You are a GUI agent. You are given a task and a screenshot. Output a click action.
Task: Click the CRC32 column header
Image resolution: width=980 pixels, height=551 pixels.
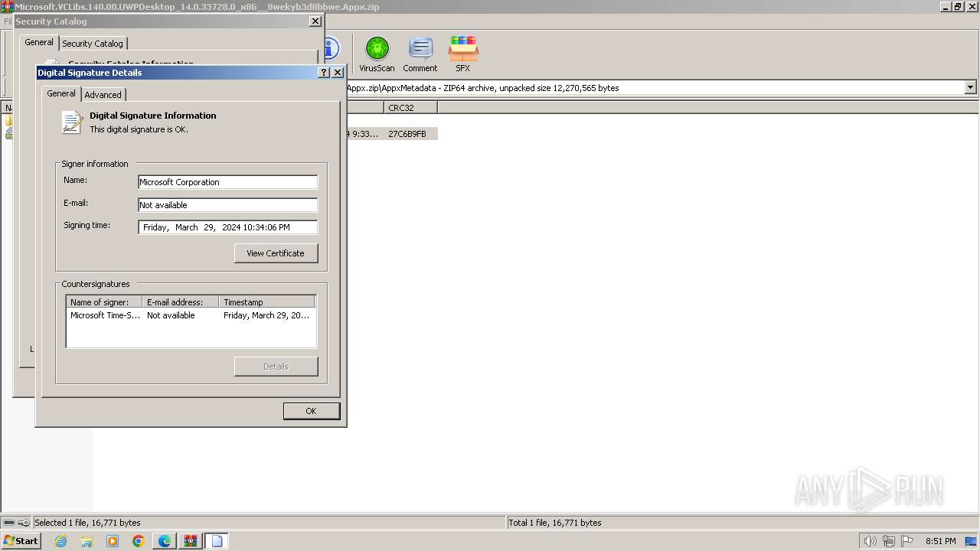(x=411, y=108)
